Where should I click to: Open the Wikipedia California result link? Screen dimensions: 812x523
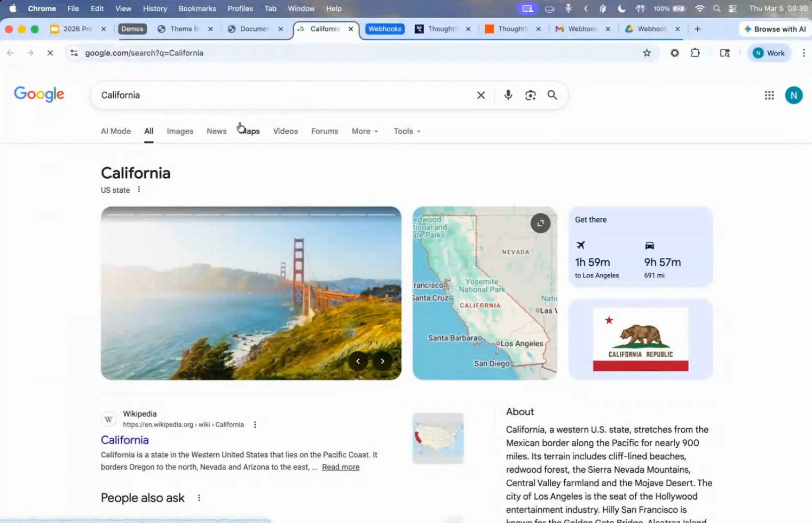pyautogui.click(x=125, y=440)
